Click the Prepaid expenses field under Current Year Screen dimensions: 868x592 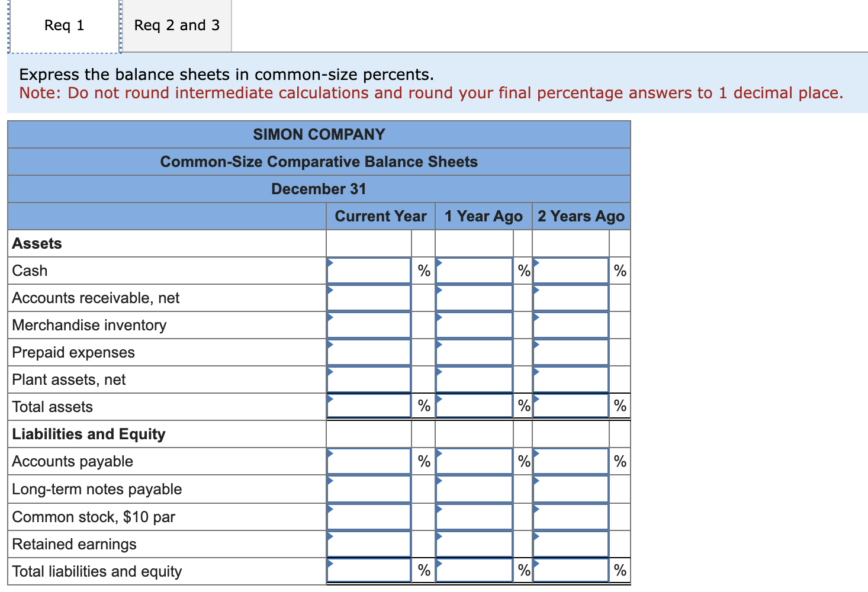pos(368,352)
